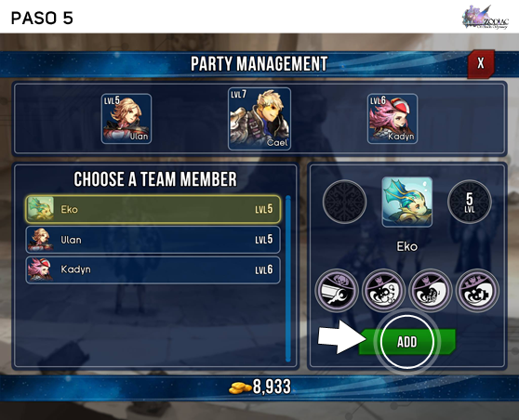The height and width of the screenshot is (420, 519).
Task: Select Kadyn in the team member list
Action: tap(153, 269)
